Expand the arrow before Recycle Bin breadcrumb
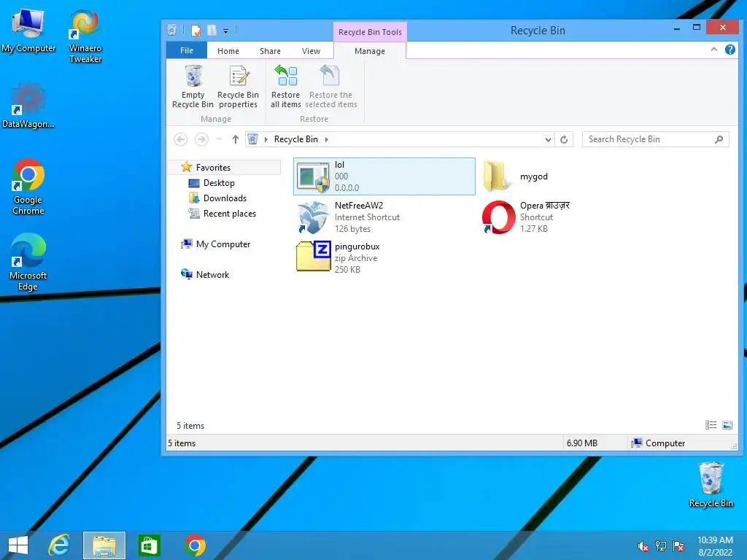The width and height of the screenshot is (747, 560). pos(266,139)
